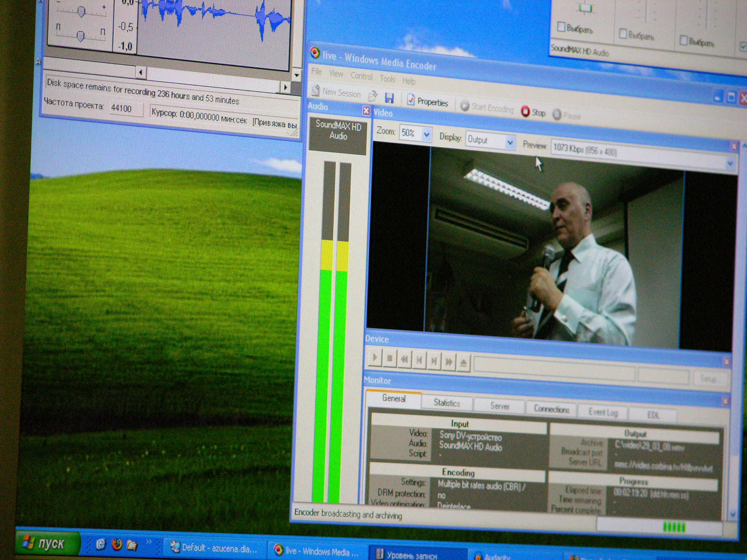Click the Internet Explorer quick launch icon

(101, 544)
